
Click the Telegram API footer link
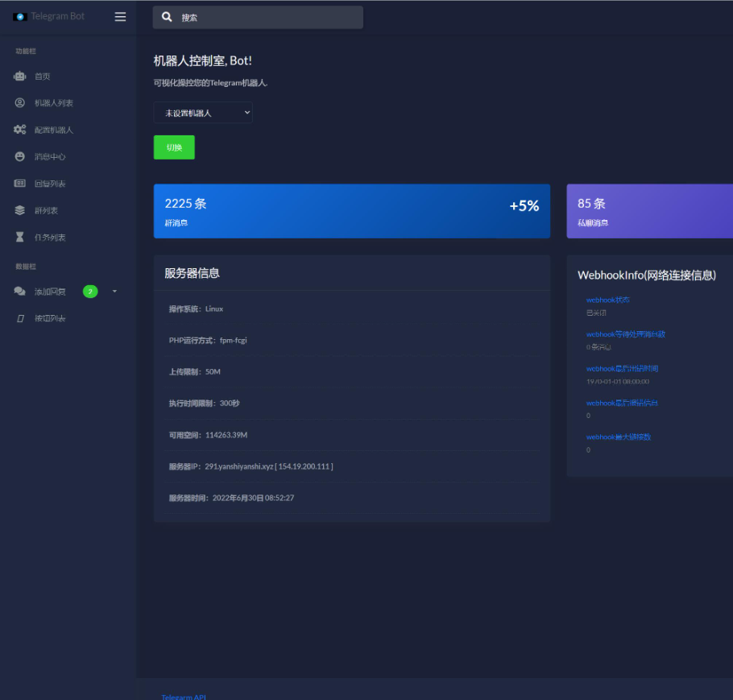click(184, 696)
